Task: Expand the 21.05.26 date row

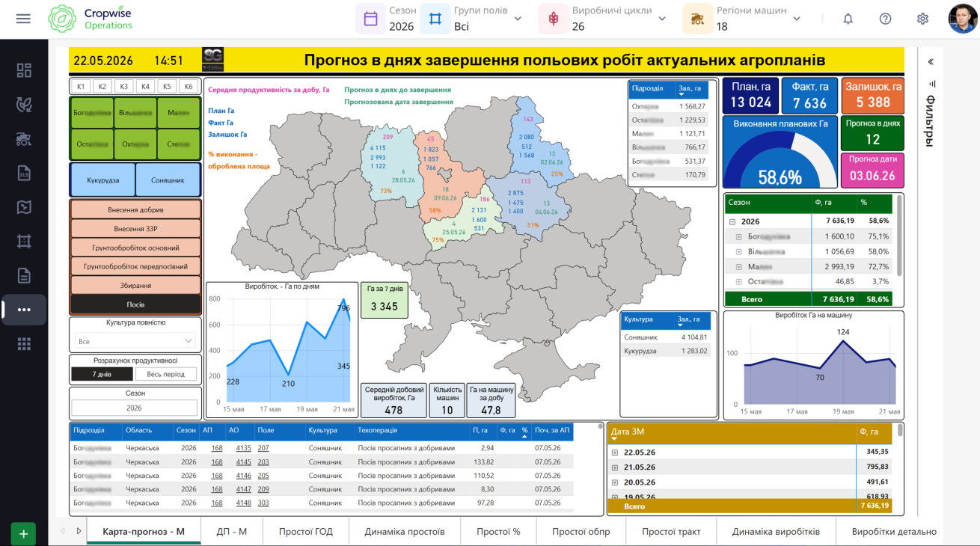Action: pyautogui.click(x=615, y=467)
